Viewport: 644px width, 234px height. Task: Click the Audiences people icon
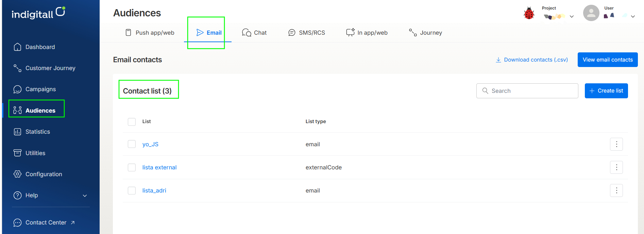pyautogui.click(x=17, y=110)
